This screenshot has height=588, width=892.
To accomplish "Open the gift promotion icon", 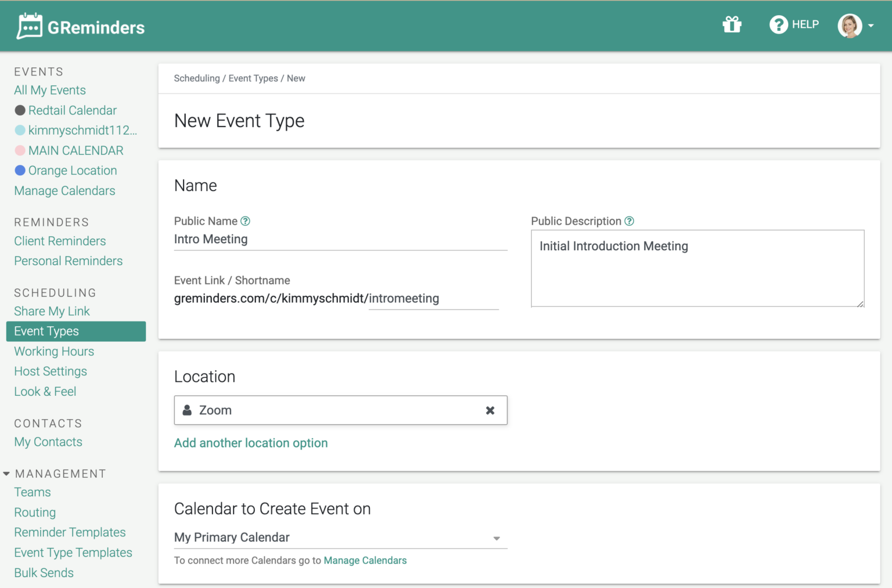I will click(x=732, y=25).
